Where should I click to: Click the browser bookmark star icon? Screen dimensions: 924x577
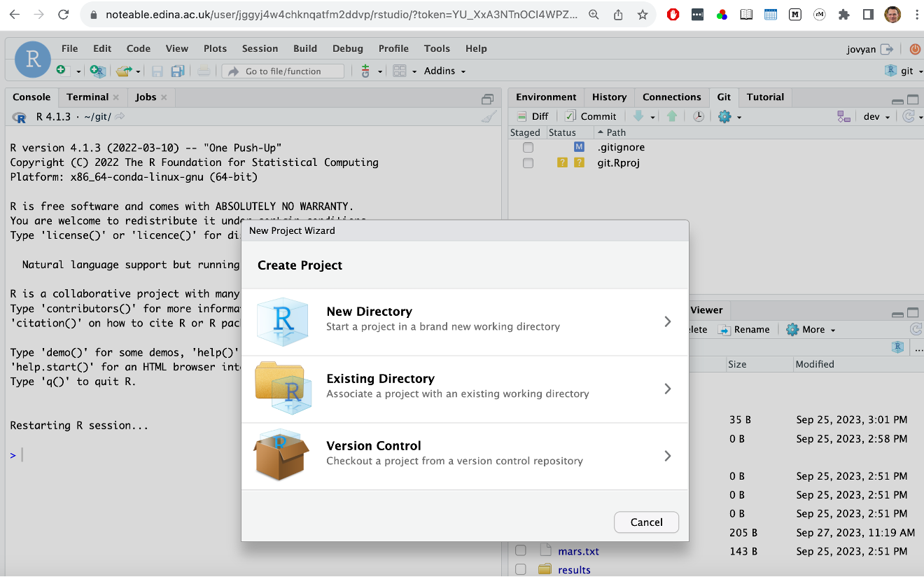point(643,15)
